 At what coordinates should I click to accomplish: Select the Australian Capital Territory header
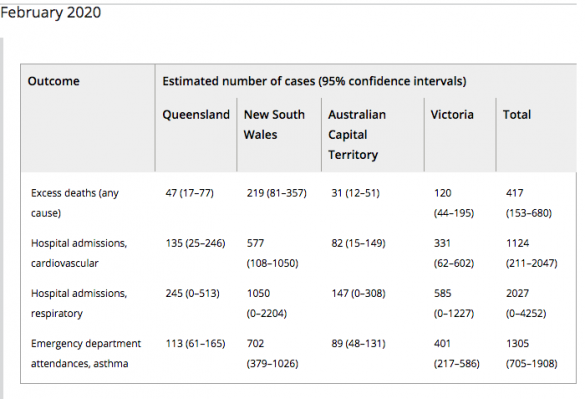pyautogui.click(x=357, y=134)
